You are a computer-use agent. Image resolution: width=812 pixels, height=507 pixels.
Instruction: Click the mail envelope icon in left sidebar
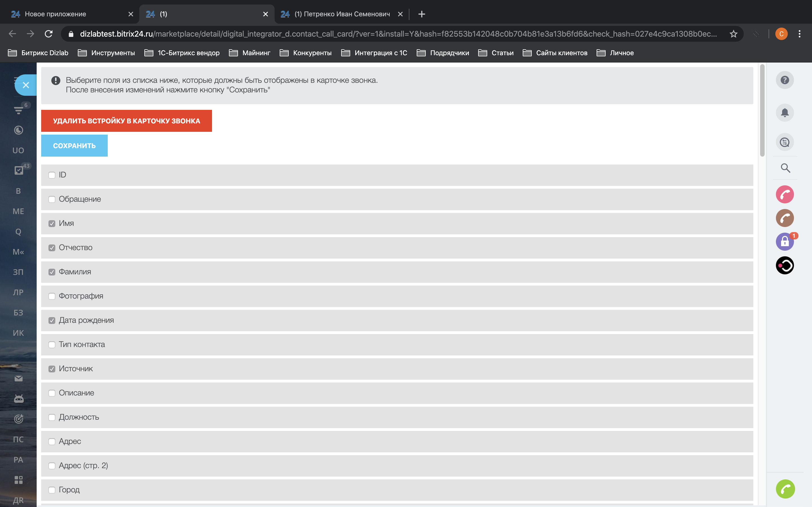tap(18, 378)
